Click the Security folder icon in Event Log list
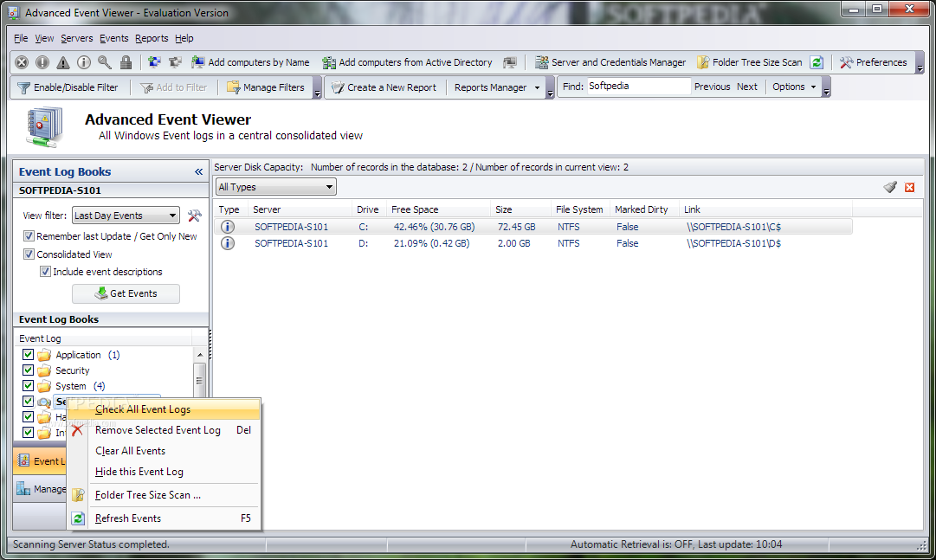Viewport: 936px width, 560px height. tap(44, 370)
